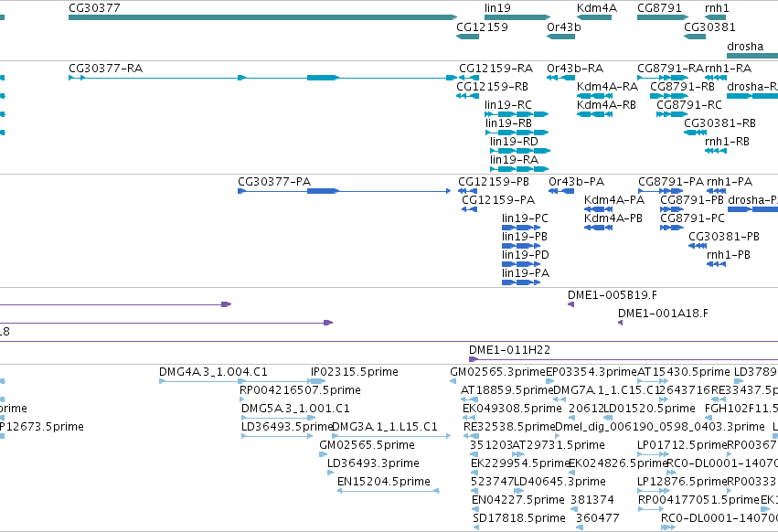
Task: Click the Or43b-RA transcript
Action: click(560, 78)
